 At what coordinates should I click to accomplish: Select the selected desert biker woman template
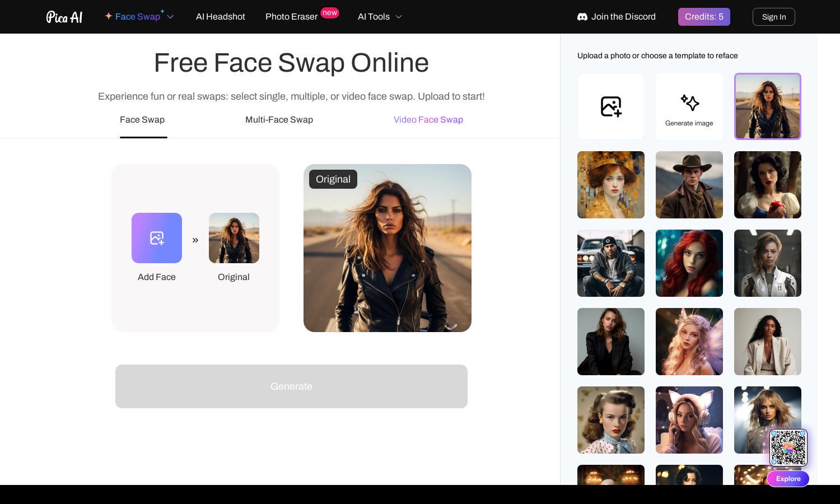click(x=768, y=106)
